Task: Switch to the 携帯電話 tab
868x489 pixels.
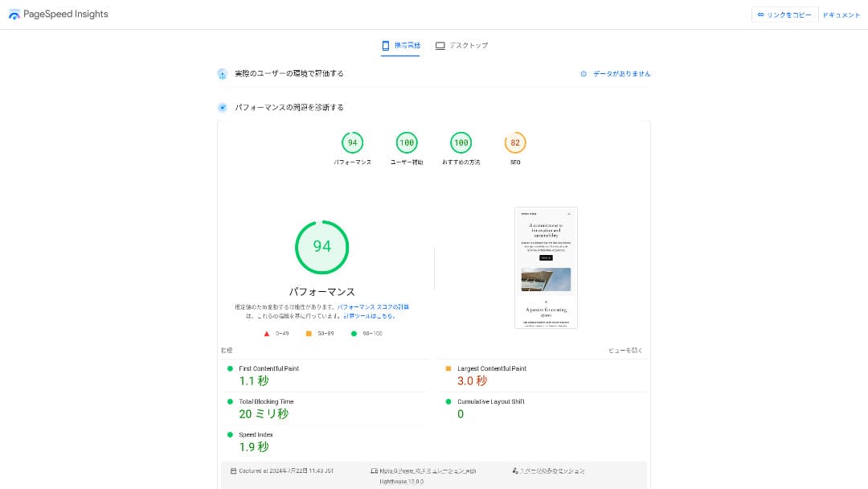Action: point(400,46)
